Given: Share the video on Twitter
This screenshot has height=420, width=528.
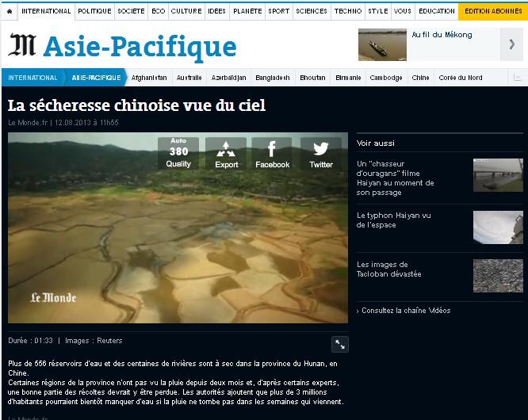Looking at the screenshot, I should click(x=321, y=153).
